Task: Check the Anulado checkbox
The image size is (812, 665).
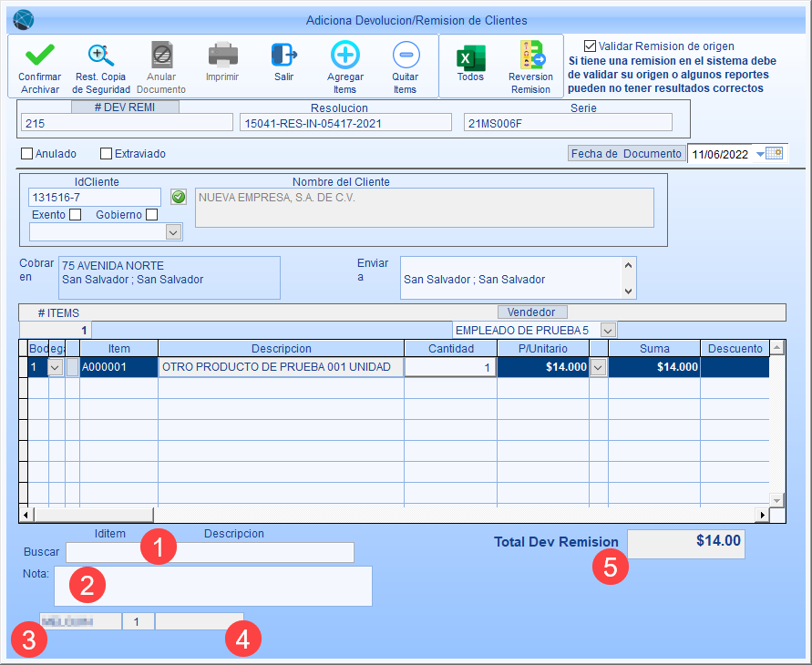Action: pos(27,154)
